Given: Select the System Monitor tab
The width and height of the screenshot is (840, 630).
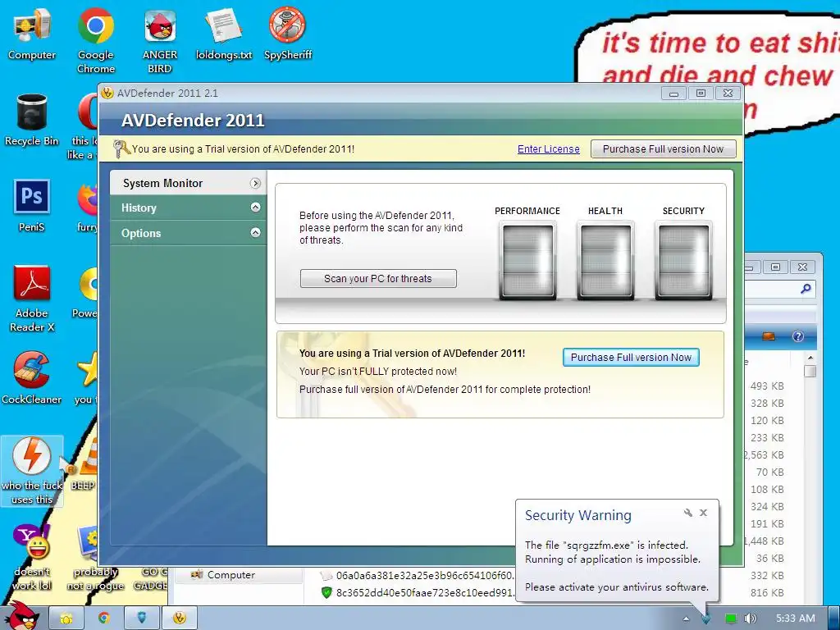Looking at the screenshot, I should (188, 183).
